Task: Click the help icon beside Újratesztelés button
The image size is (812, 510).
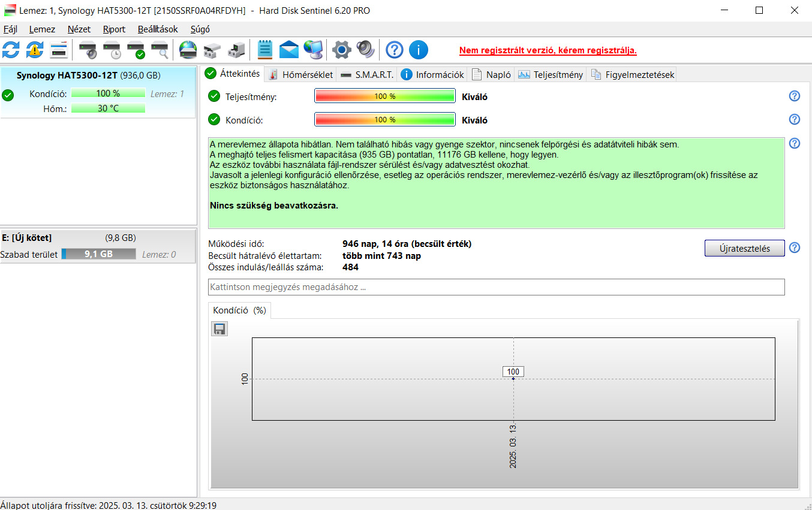Action: coord(795,248)
